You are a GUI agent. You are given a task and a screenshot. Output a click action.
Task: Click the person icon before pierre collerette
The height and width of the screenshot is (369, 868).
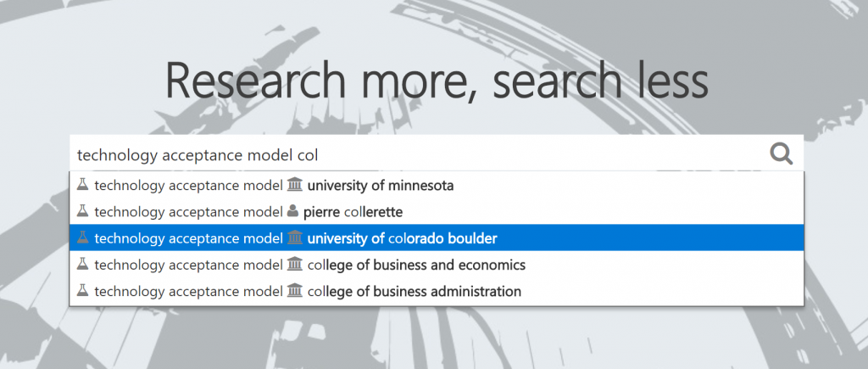[x=293, y=211]
